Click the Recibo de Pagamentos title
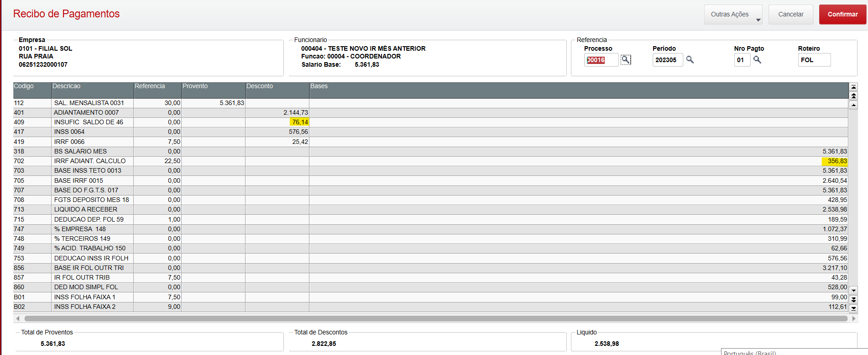Screen dimensions: 868x355 tap(66, 14)
